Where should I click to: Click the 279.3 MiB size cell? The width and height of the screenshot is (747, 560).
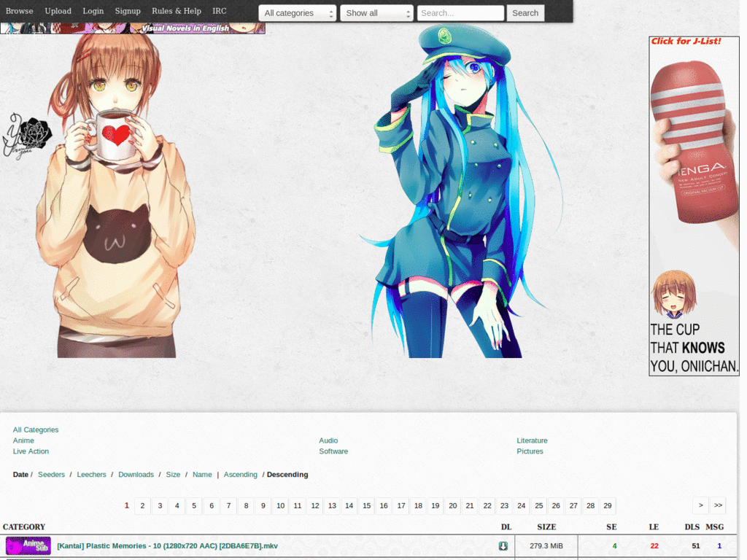(546, 545)
